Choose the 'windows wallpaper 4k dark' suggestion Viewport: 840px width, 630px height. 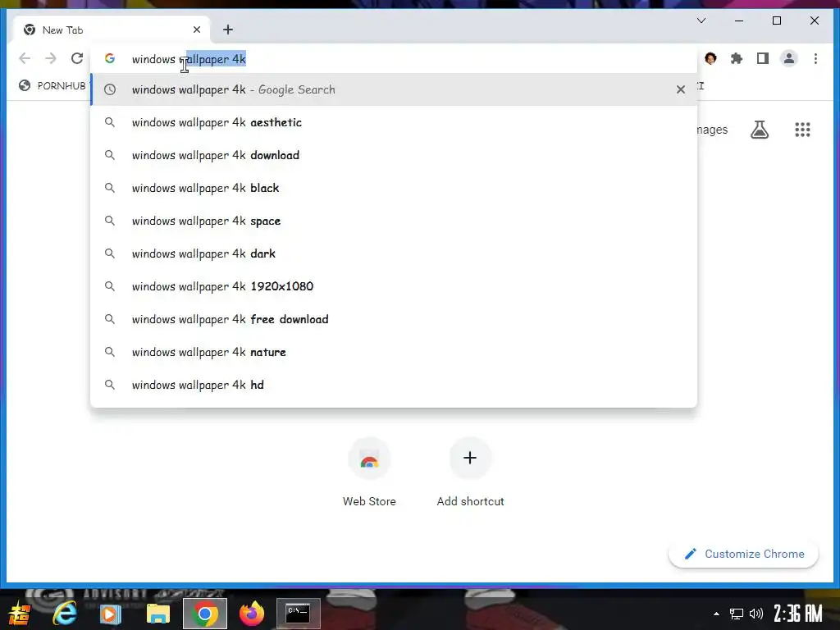[x=394, y=253]
